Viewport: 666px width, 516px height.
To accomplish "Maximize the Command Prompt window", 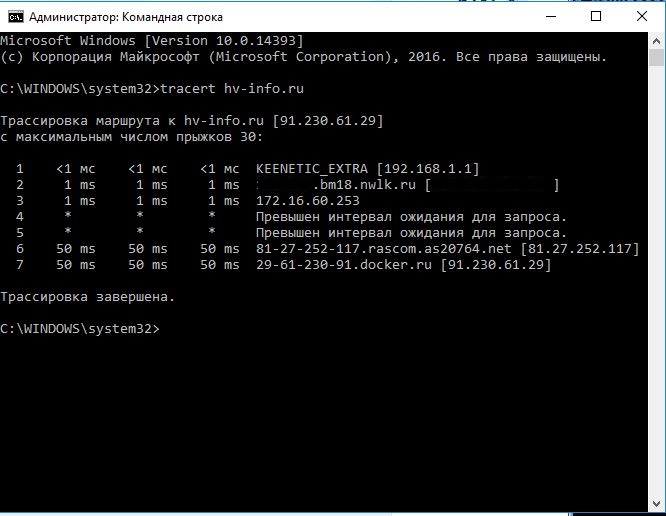I will 596,17.
